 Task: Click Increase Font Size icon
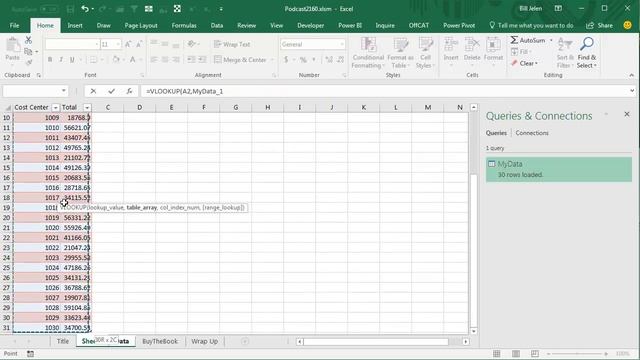pos(128,44)
